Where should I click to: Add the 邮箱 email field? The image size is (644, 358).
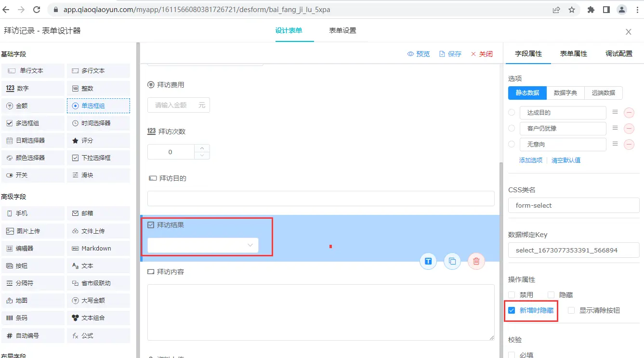[x=98, y=213]
